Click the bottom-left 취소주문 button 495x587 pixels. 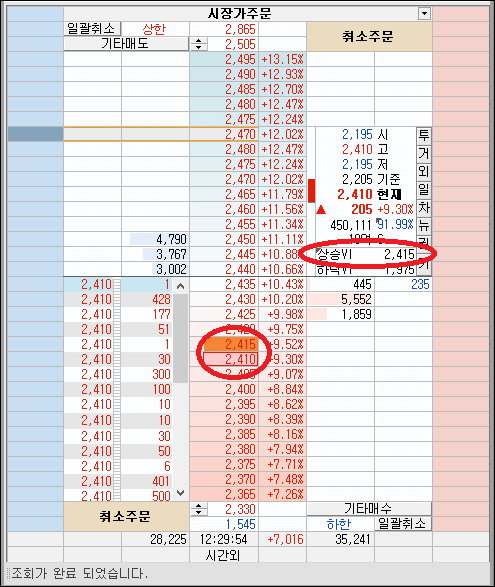click(126, 517)
